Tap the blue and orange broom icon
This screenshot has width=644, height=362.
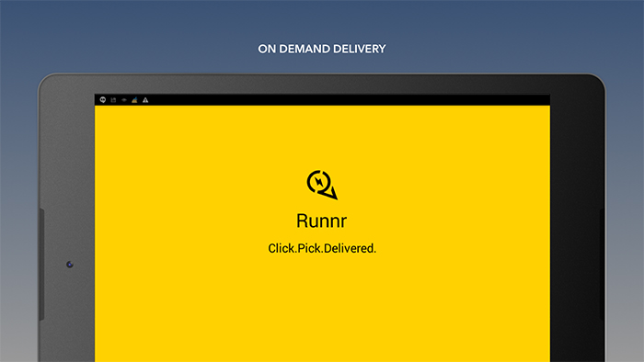pos(134,100)
